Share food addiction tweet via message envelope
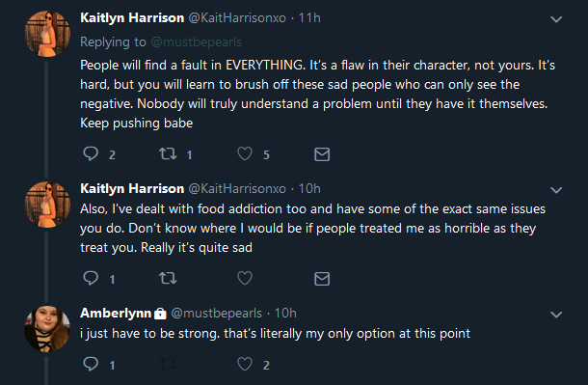 [x=322, y=279]
